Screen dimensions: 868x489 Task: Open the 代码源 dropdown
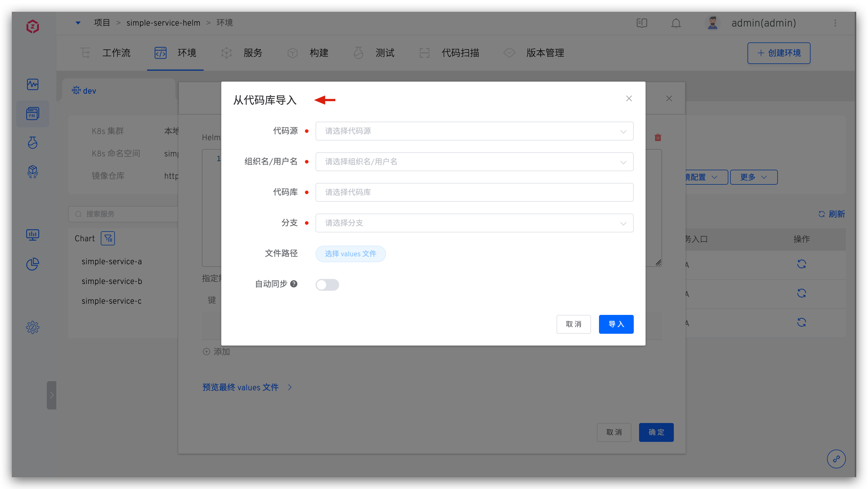474,131
